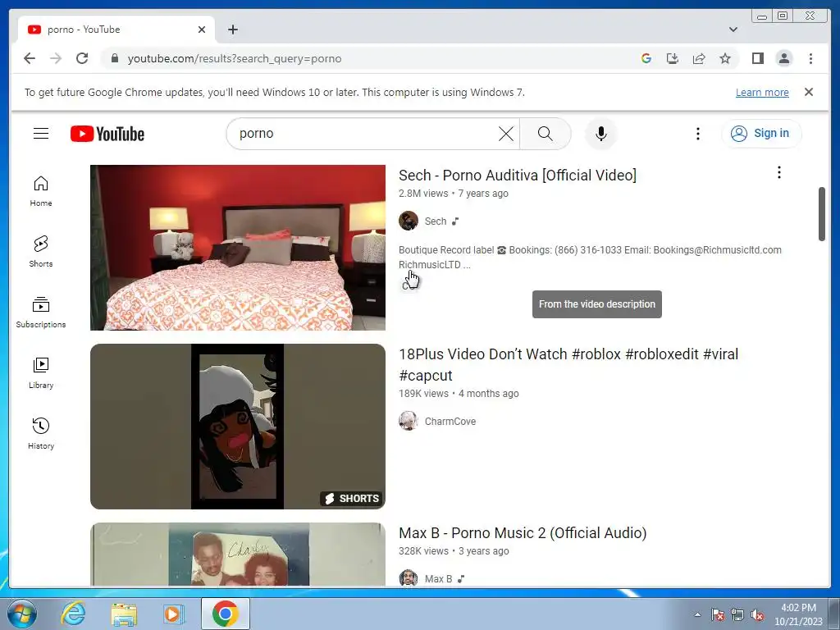The image size is (840, 630).
Task: Click CharmCove channel name
Action: [x=450, y=422]
